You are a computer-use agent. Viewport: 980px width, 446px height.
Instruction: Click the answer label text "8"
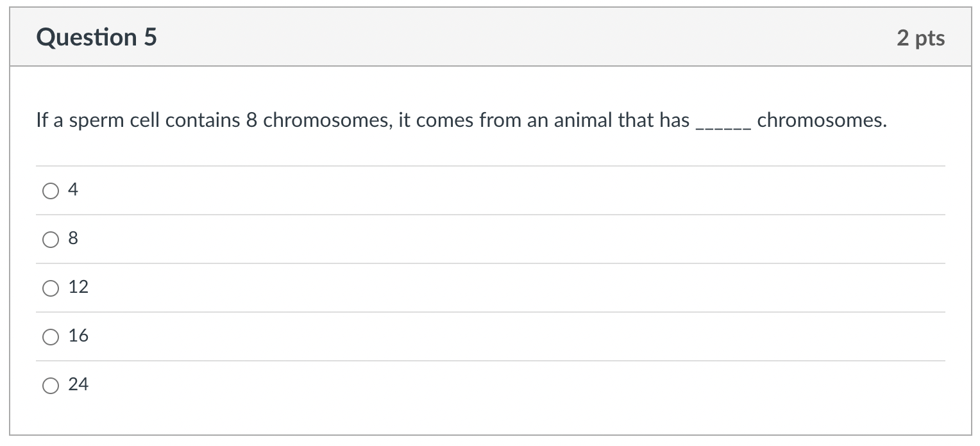pos(73,238)
